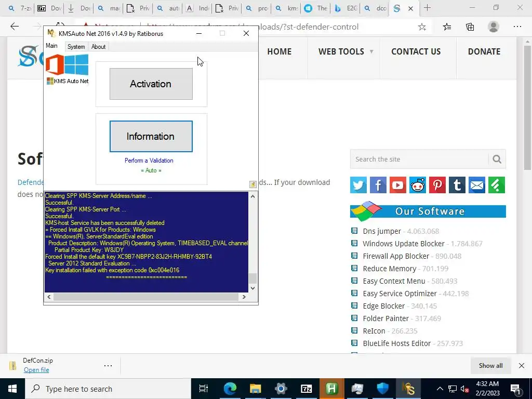Viewport: 532px width, 399px height.
Task: Open the Pinterest social icon
Action: coord(437,185)
